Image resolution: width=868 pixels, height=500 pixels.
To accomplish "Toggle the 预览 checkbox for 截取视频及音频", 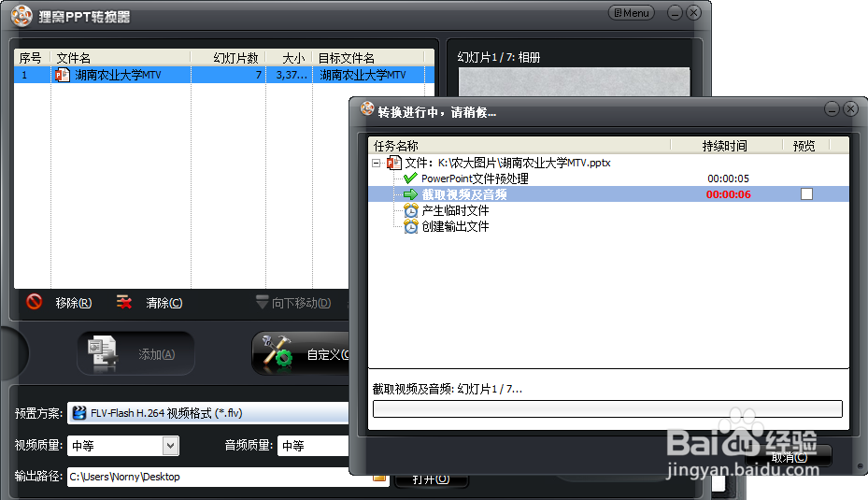I will pyautogui.click(x=806, y=193).
